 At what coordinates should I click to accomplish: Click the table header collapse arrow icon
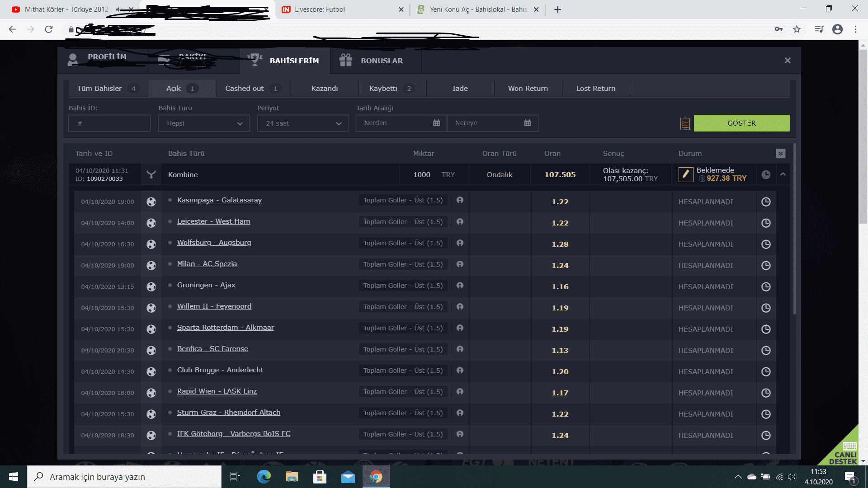(780, 154)
